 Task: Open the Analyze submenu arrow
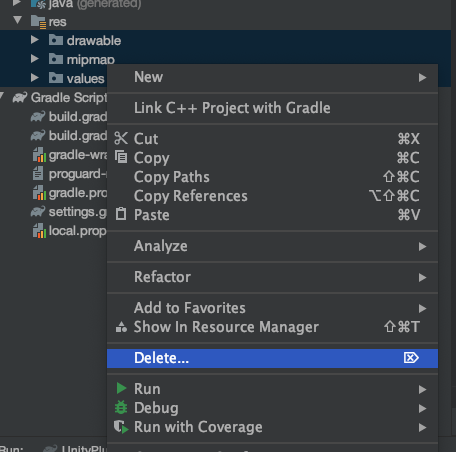tap(422, 246)
